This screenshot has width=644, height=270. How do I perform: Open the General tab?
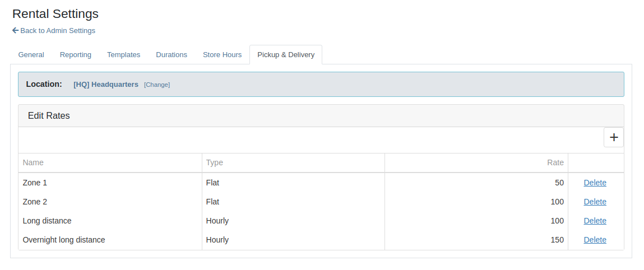point(31,54)
